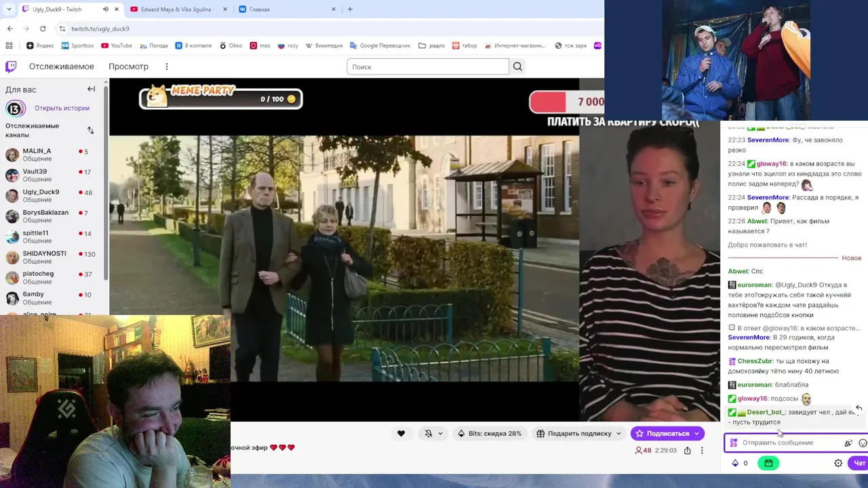Viewport: 868px width, 488px height.
Task: Open the Sportbox bookmark
Action: point(77,45)
